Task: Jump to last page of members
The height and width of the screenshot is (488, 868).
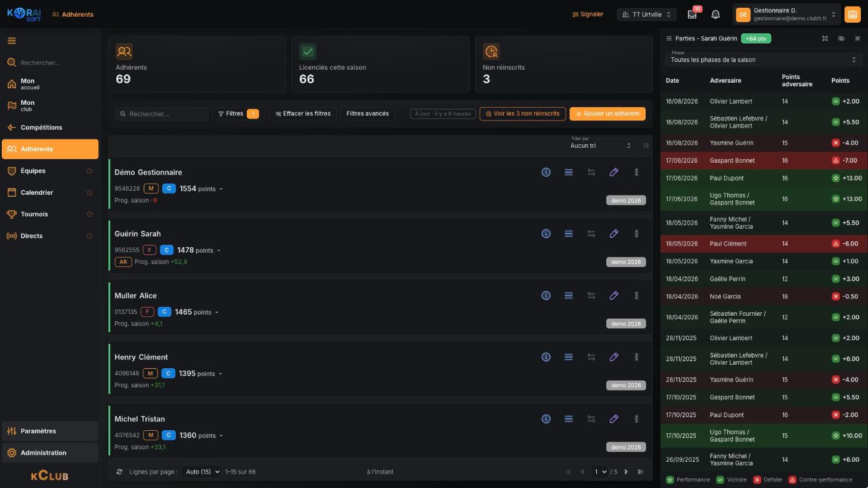Action: (641, 472)
